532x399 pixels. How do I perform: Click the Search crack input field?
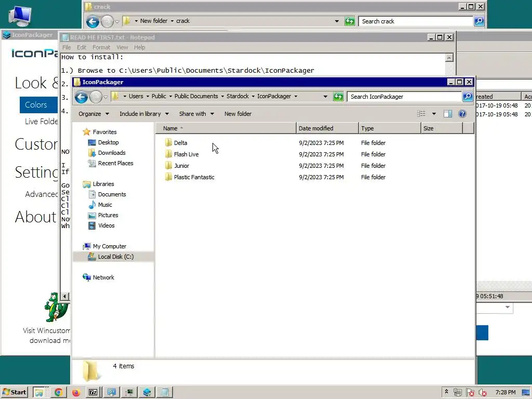416,21
